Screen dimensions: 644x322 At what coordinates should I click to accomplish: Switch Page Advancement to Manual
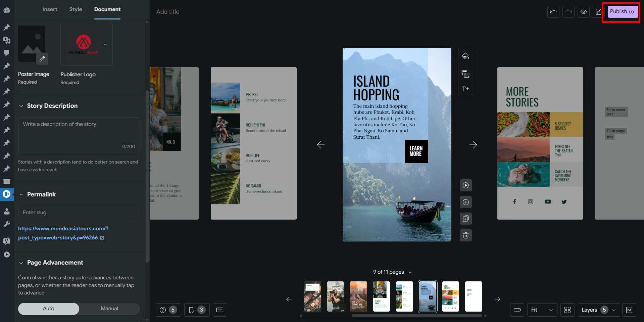point(109,308)
